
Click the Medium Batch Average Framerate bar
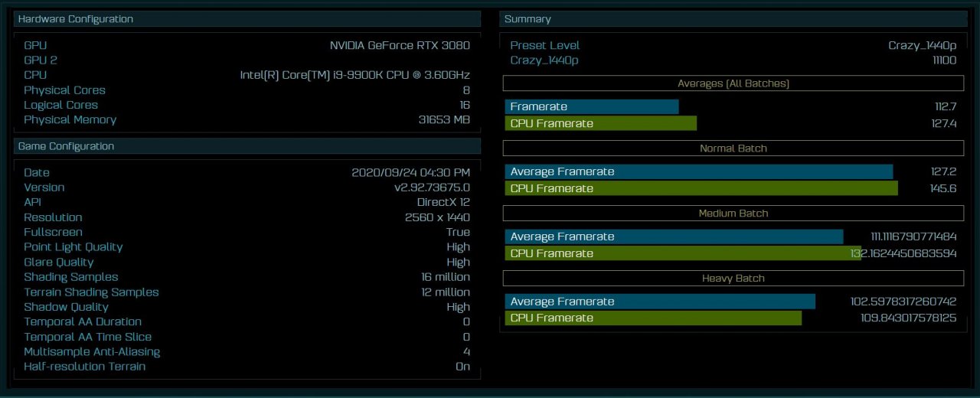tap(674, 237)
